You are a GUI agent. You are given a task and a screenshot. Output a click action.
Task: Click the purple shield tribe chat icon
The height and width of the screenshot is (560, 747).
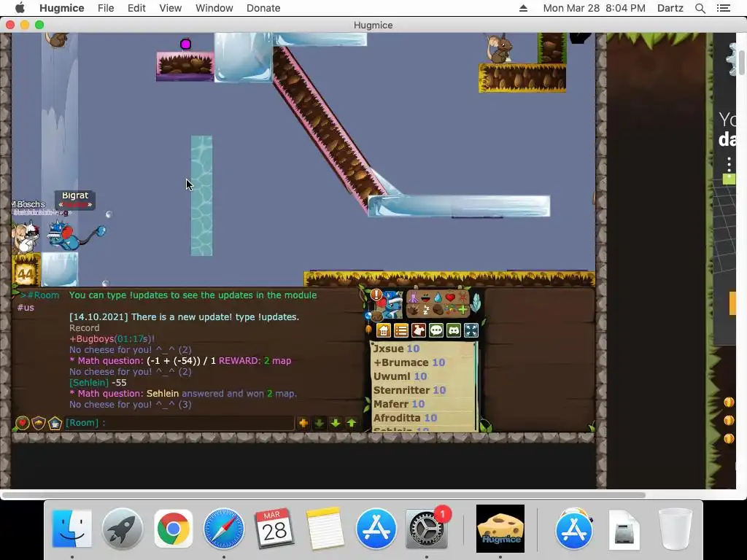(39, 423)
